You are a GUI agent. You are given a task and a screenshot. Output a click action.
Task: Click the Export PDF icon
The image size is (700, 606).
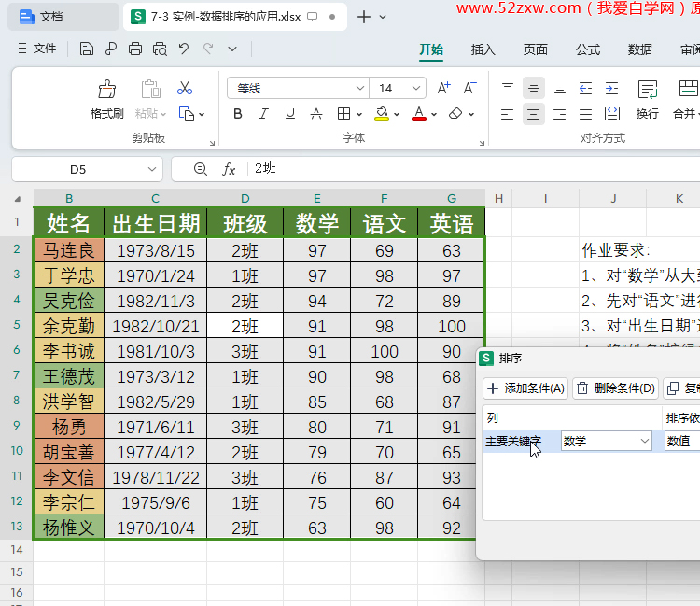pos(111,49)
